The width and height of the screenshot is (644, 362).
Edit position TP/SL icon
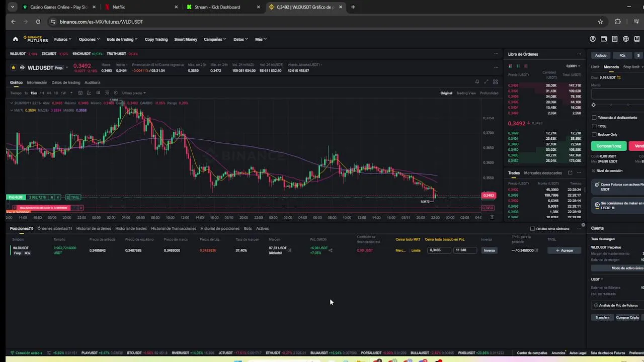pyautogui.click(x=536, y=250)
